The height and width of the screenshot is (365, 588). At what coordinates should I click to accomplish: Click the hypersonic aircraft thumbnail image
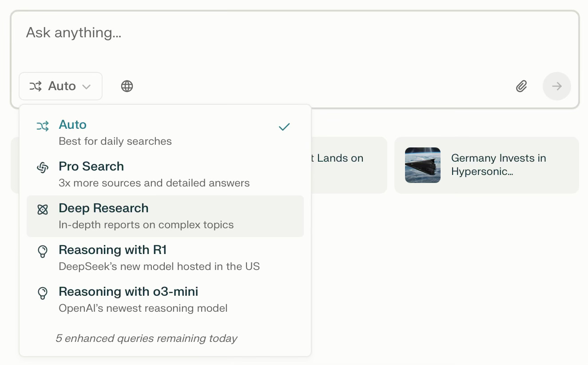(423, 165)
